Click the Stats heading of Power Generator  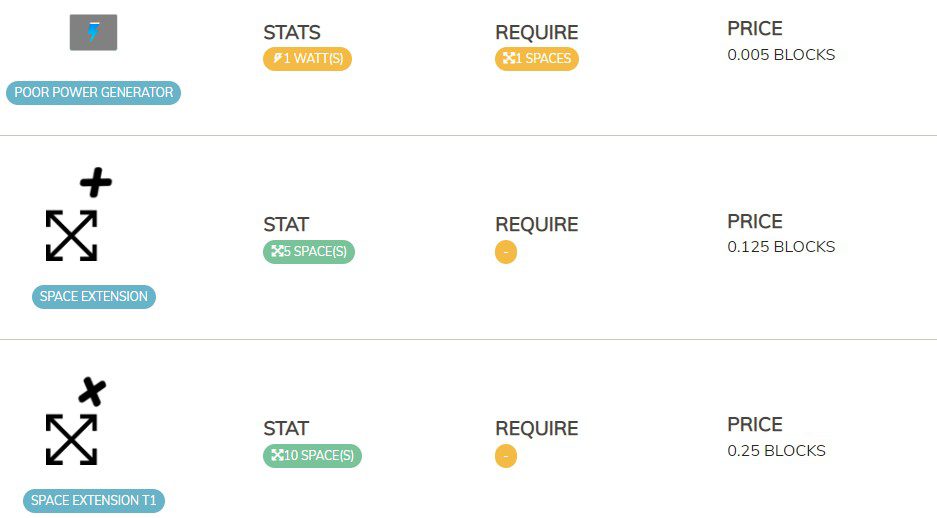point(292,33)
